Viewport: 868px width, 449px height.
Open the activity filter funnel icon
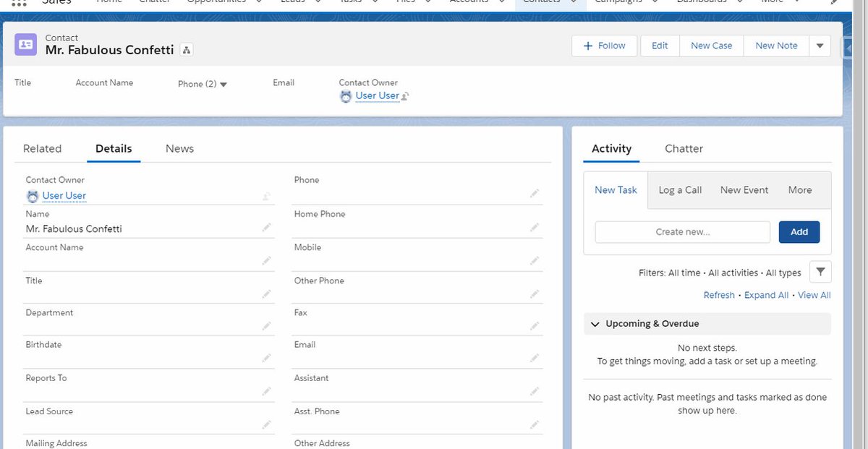pyautogui.click(x=820, y=272)
